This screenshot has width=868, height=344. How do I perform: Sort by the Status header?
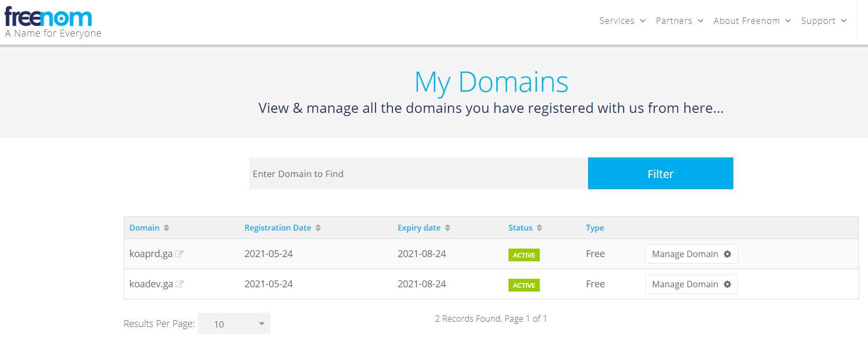[x=520, y=228]
